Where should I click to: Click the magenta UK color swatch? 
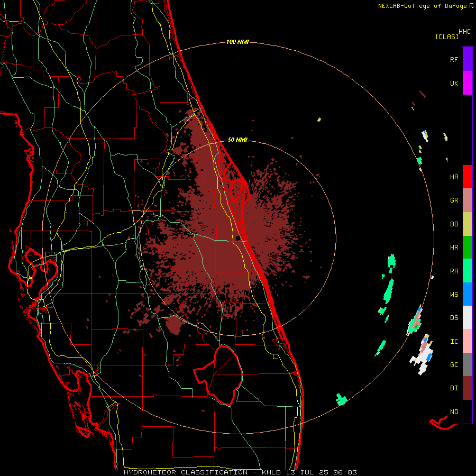[x=467, y=83]
